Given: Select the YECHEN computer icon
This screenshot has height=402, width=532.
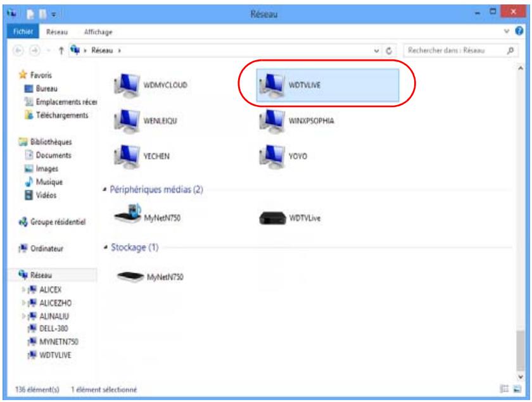Looking at the screenshot, I should 127,156.
